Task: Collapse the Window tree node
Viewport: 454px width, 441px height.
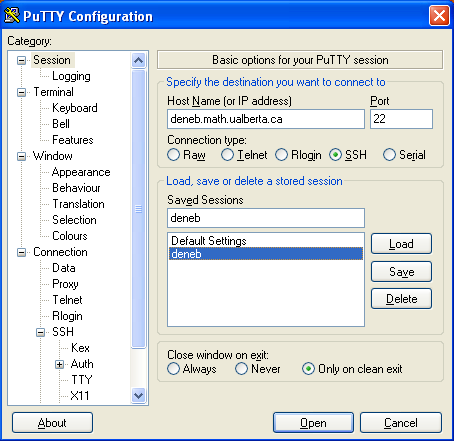Action: [x=21, y=156]
